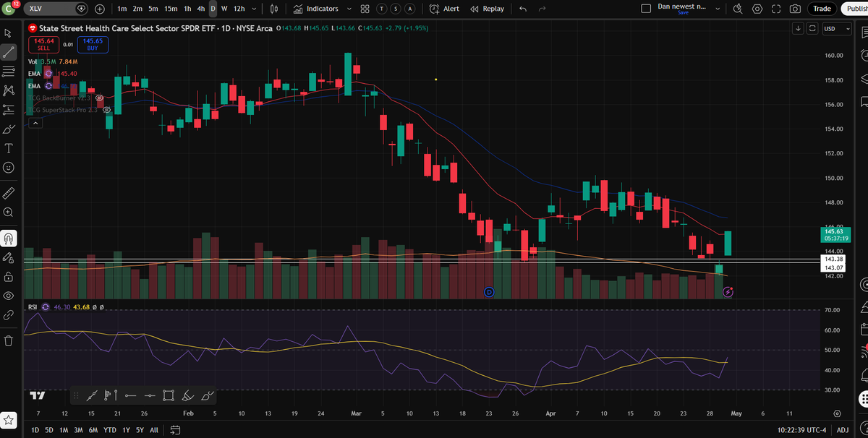This screenshot has width=868, height=438.
Task: Set the All date range
Action: (x=153, y=429)
